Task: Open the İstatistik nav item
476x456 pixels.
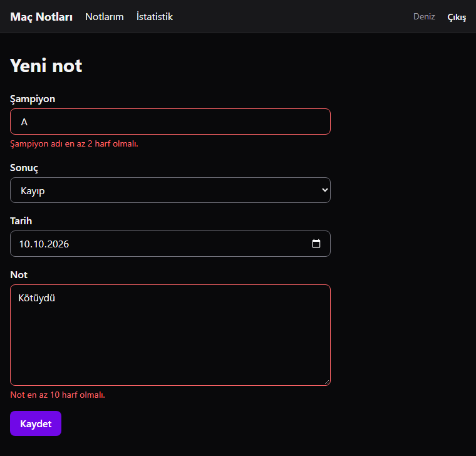Action: click(155, 17)
